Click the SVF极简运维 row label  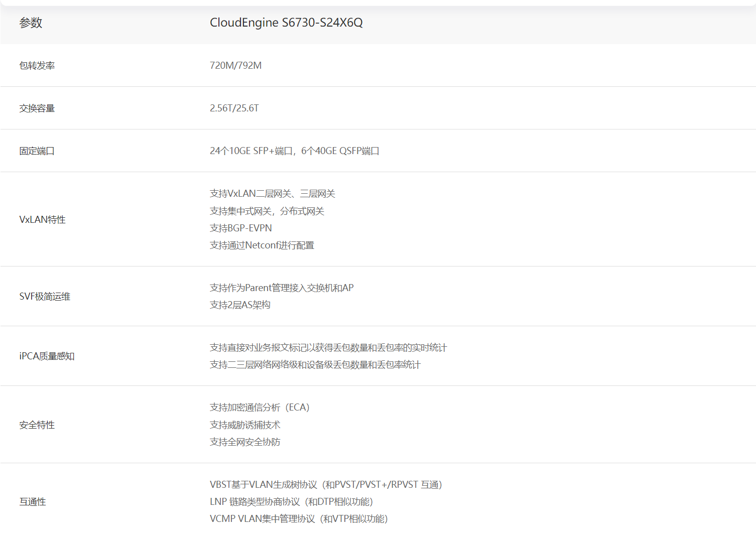pos(45,297)
